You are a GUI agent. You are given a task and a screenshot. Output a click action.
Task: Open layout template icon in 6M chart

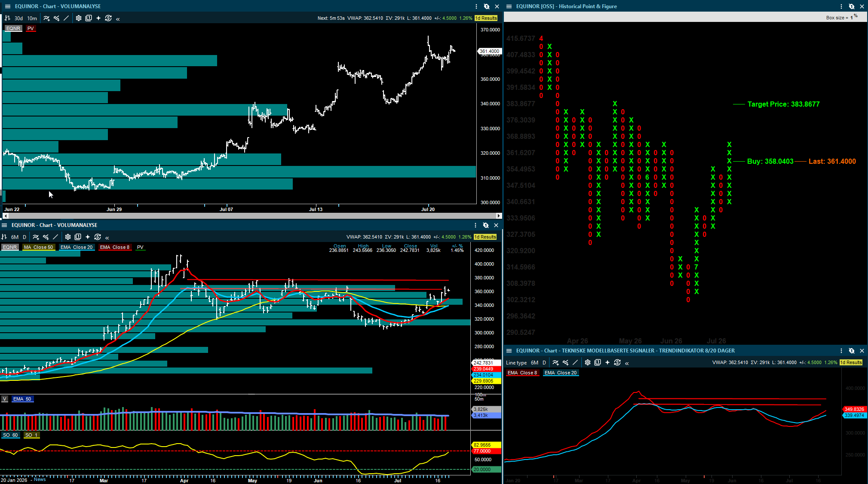[78, 237]
